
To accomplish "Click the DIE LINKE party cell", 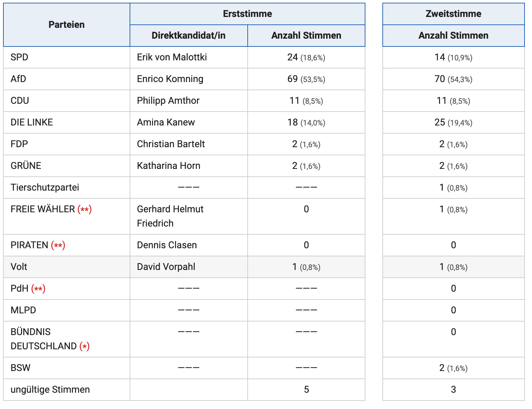I will click(x=32, y=122).
